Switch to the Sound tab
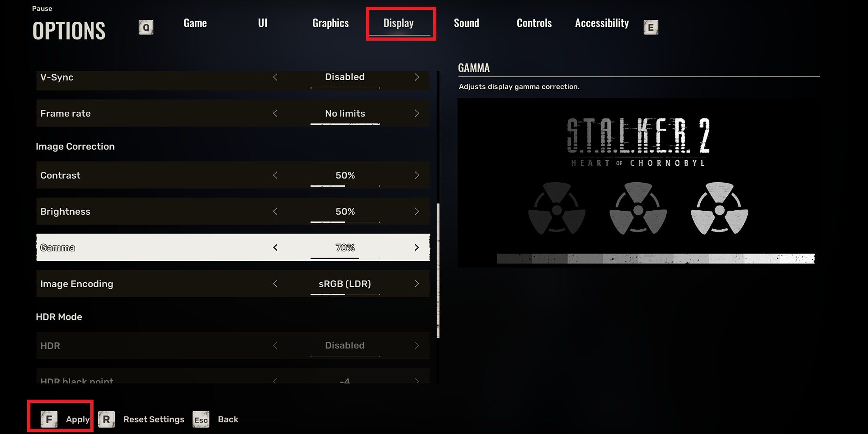The height and width of the screenshot is (434, 868). click(466, 23)
